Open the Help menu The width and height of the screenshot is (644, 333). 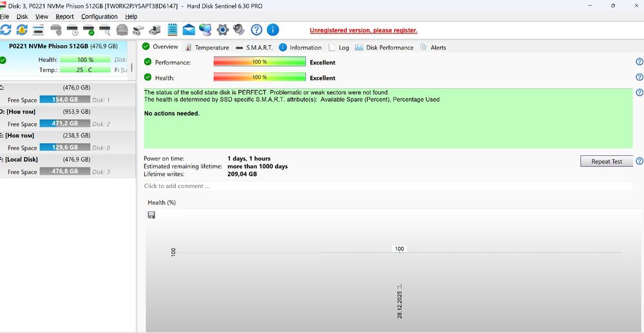(131, 16)
